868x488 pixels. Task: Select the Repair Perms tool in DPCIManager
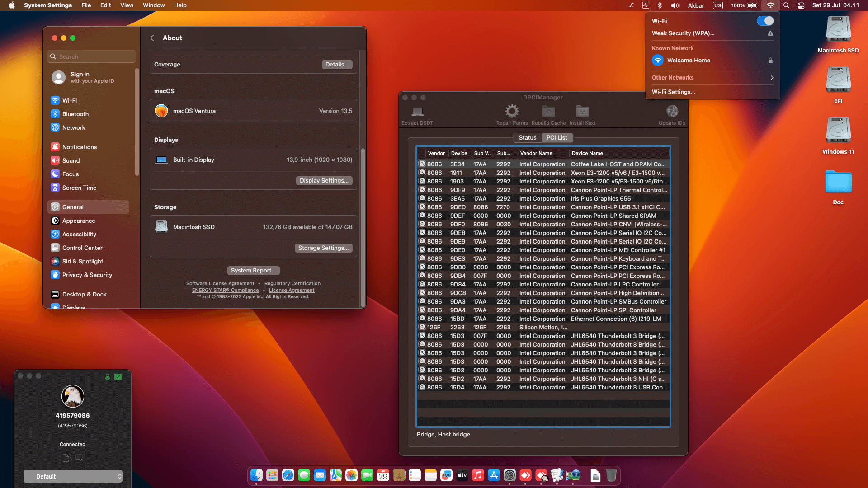pos(511,113)
